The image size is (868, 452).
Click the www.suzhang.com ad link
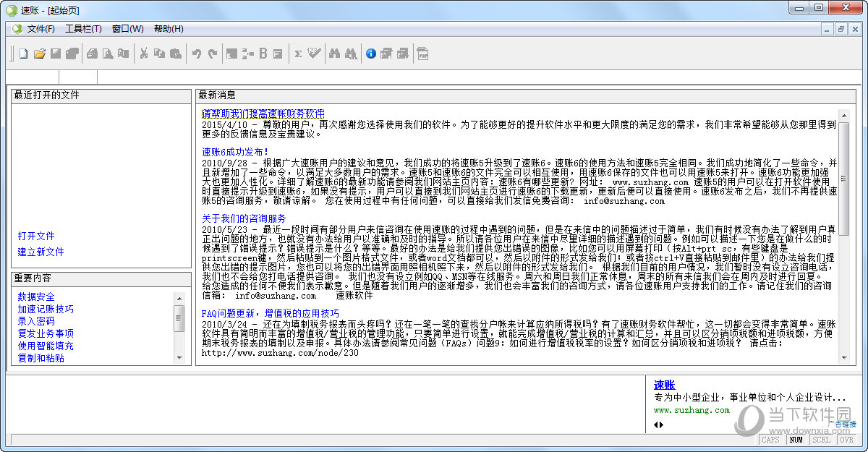[692, 410]
